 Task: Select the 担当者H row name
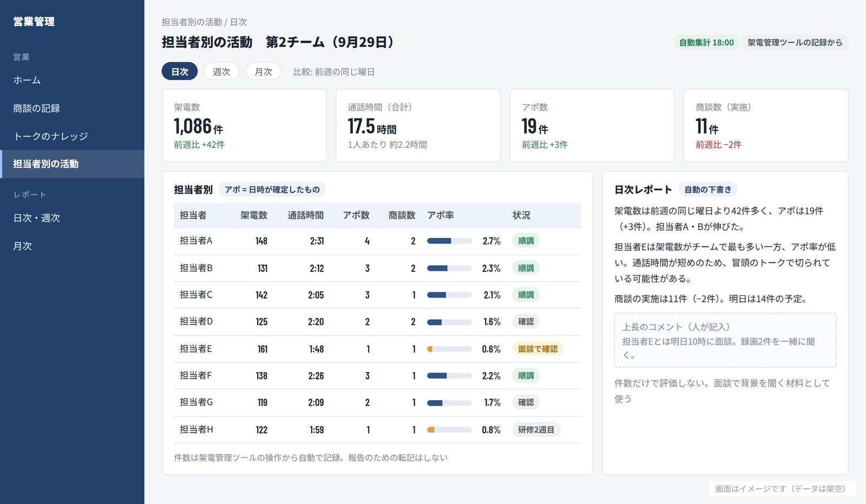(196, 429)
